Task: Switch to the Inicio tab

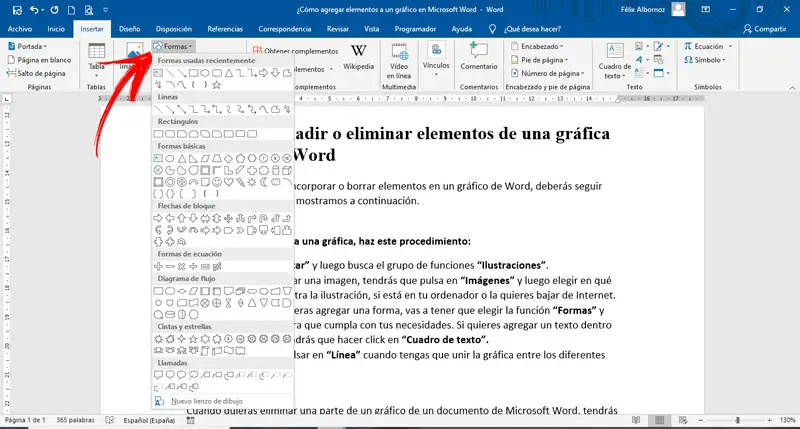Action: (56, 29)
